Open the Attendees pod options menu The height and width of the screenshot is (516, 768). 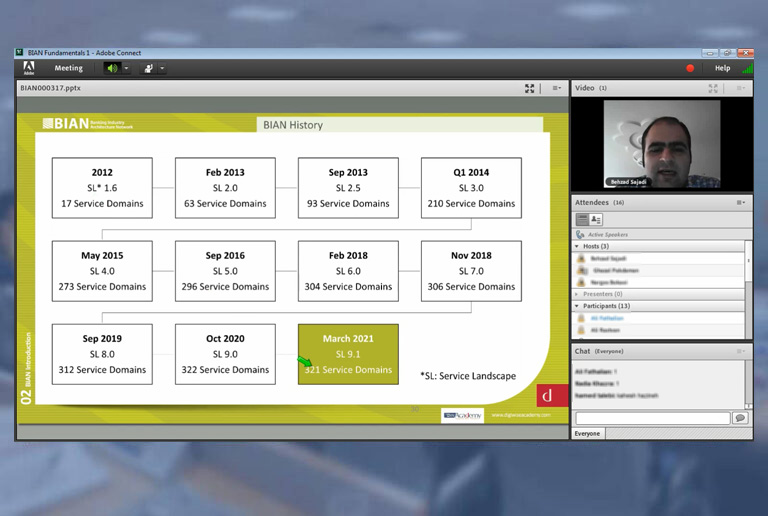pyautogui.click(x=741, y=202)
